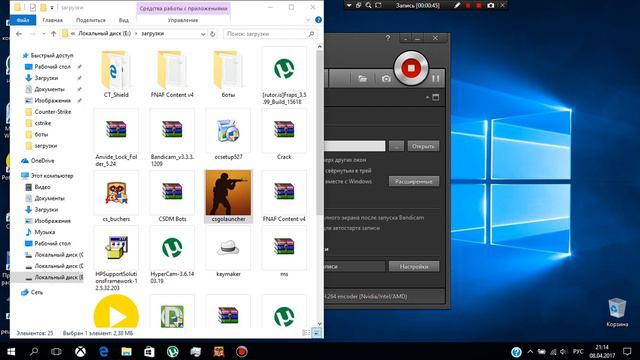The height and width of the screenshot is (360, 640).
Task: Select the ccsetup527 installer
Action: [x=228, y=135]
